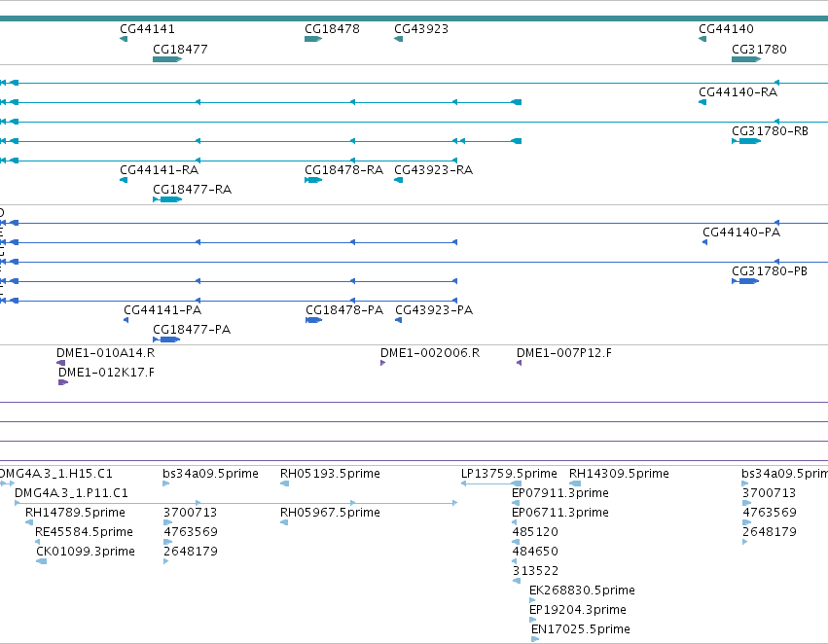Select the 313522 feature label
Image resolution: width=828 pixels, height=644 pixels.
coord(535,571)
